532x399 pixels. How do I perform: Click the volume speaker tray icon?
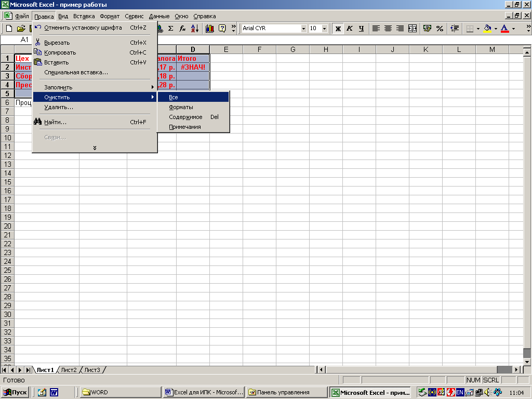point(488,392)
